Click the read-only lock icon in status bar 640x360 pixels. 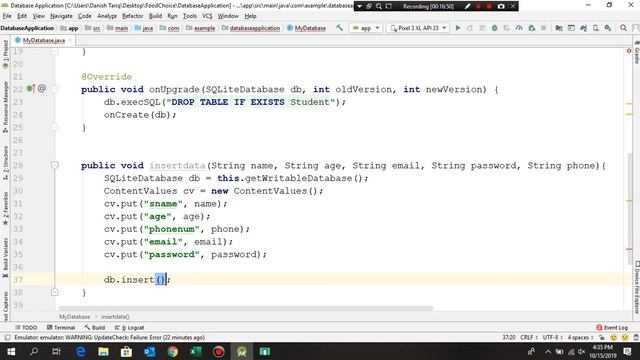pos(601,338)
